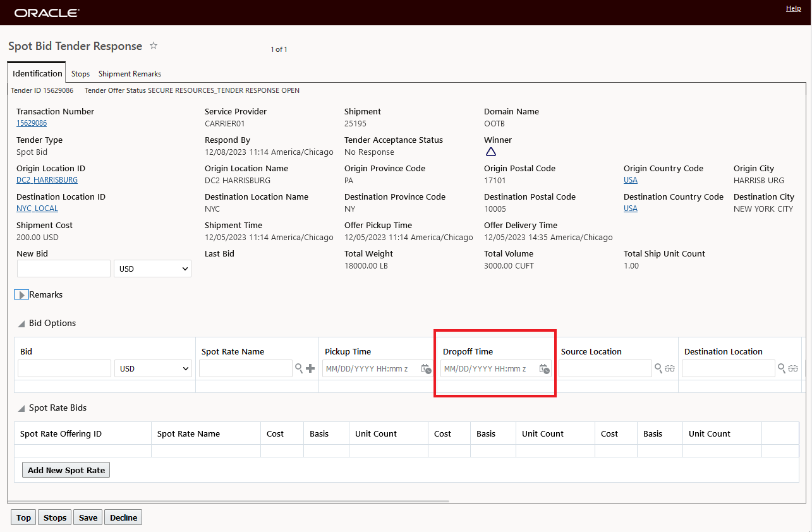This screenshot has height=532, width=812.
Task: Select the Unit Count column after Spot Rate Name
Action: pos(376,434)
